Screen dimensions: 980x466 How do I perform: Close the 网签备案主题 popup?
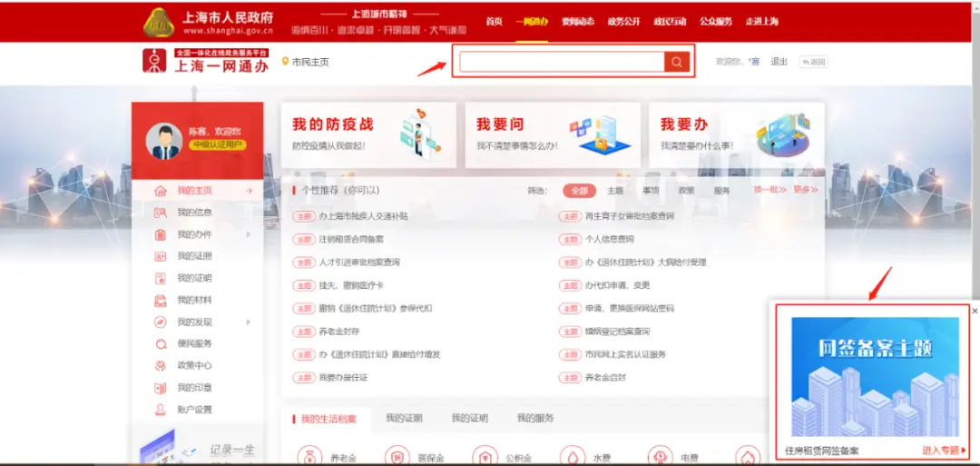[x=975, y=311]
